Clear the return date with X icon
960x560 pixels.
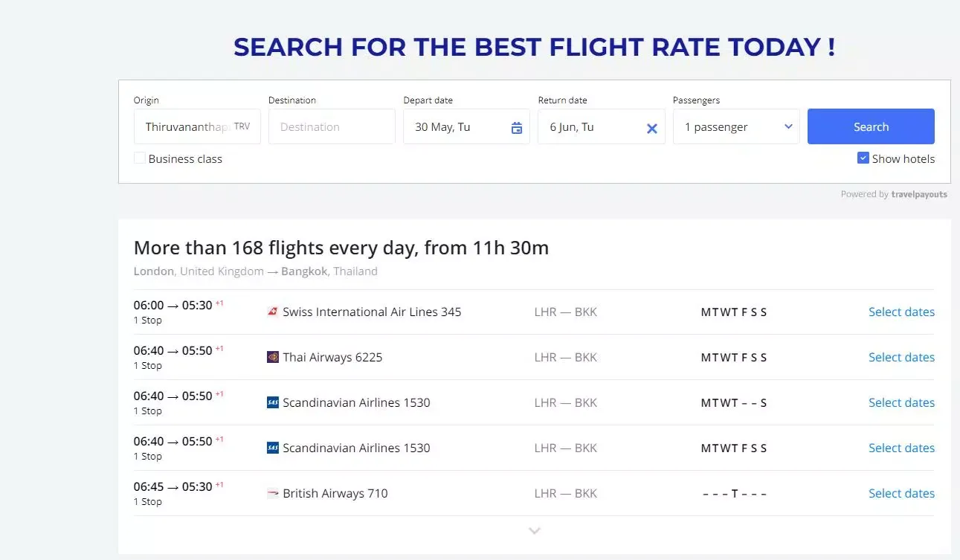[x=652, y=128]
